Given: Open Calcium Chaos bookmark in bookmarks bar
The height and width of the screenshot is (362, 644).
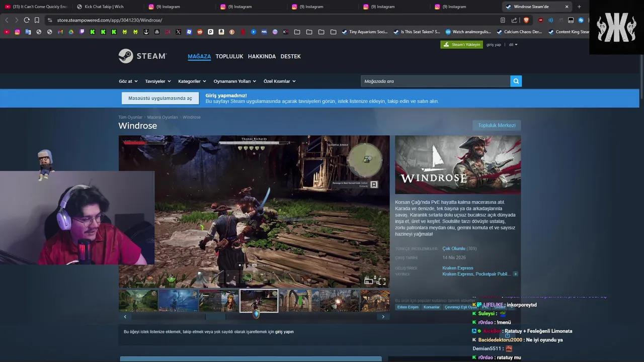Looking at the screenshot, I should pos(519,32).
